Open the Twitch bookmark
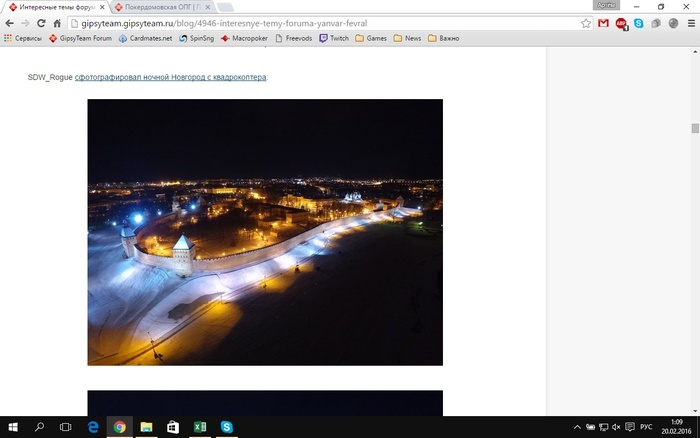The width and height of the screenshot is (700, 438). (334, 38)
